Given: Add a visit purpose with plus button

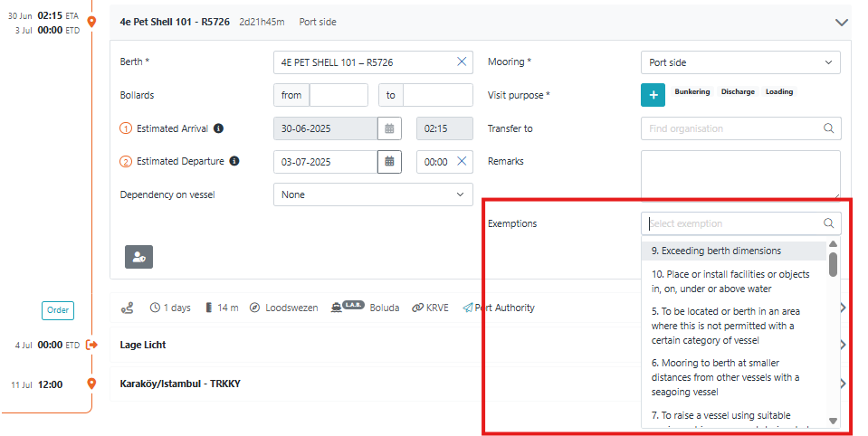Looking at the screenshot, I should coord(653,95).
